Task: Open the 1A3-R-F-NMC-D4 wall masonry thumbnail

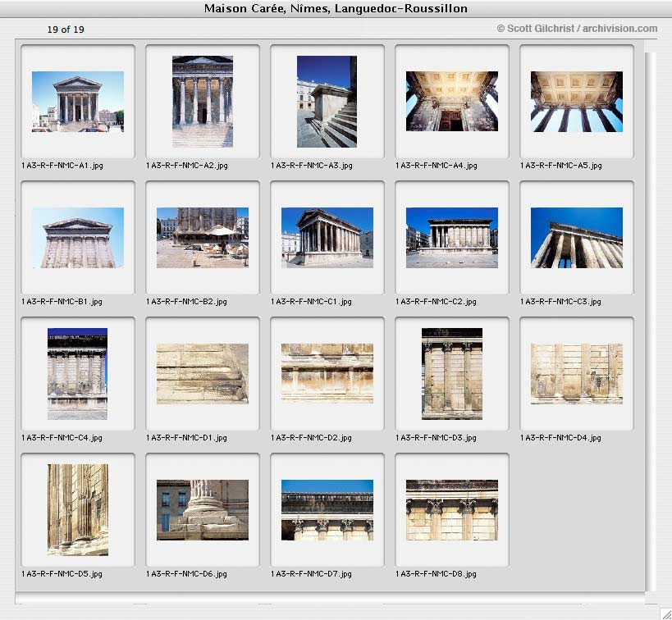Action: pos(577,374)
